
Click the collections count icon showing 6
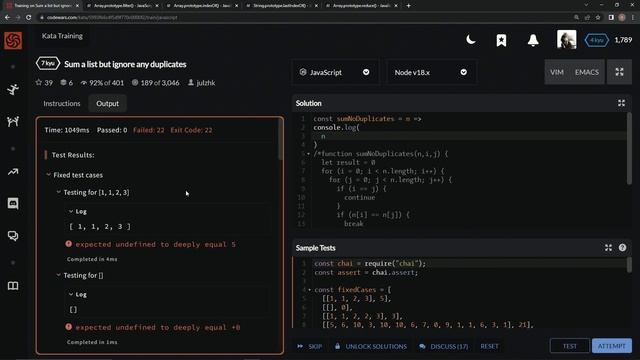click(x=63, y=82)
